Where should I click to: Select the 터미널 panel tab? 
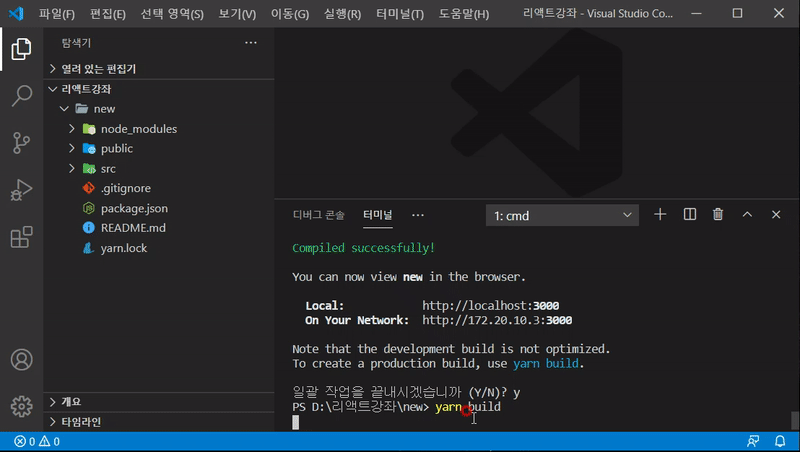point(378,215)
